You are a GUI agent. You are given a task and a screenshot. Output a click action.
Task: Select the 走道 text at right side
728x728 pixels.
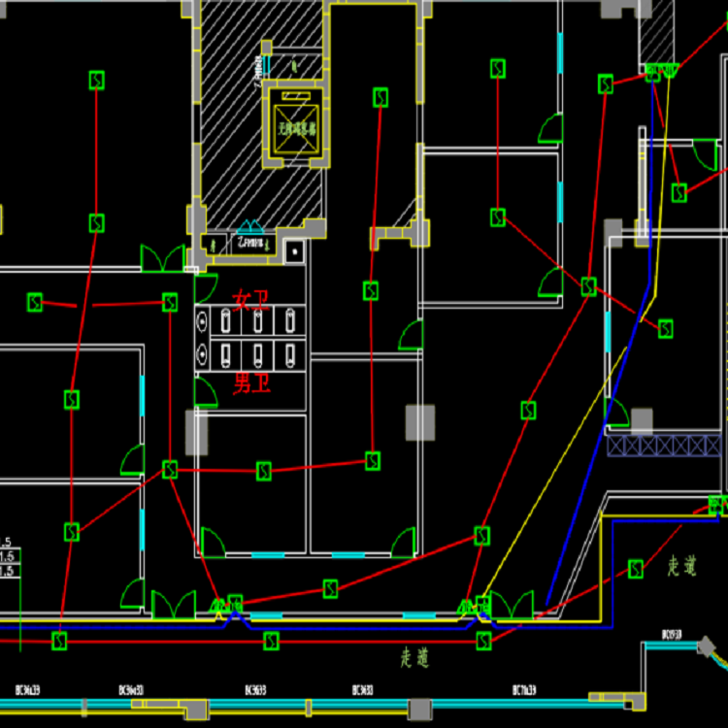(682, 567)
